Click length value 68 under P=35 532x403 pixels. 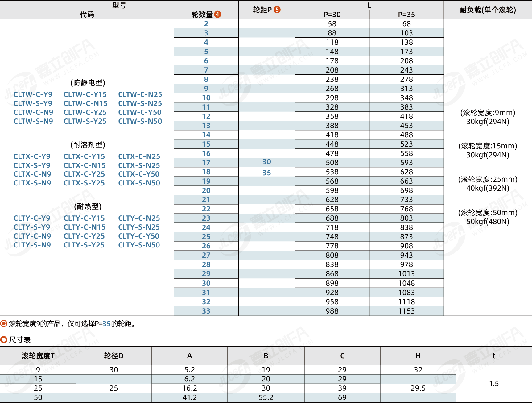click(x=406, y=24)
